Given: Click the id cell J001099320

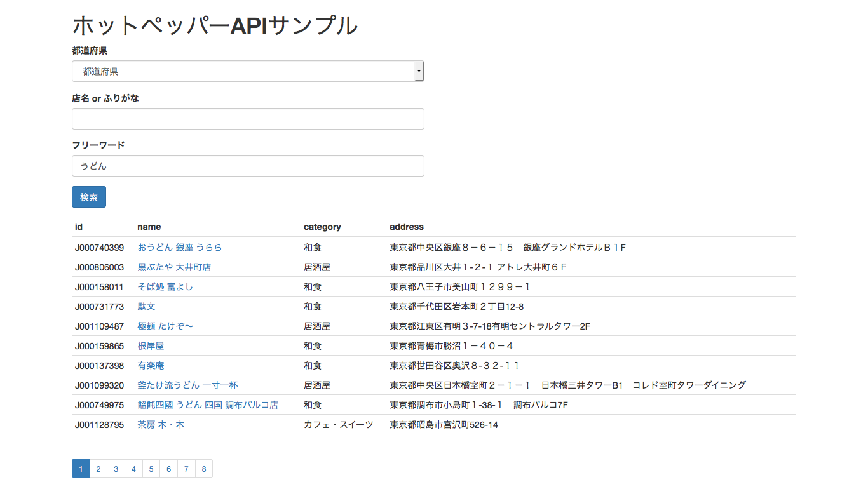Looking at the screenshot, I should 100,385.
